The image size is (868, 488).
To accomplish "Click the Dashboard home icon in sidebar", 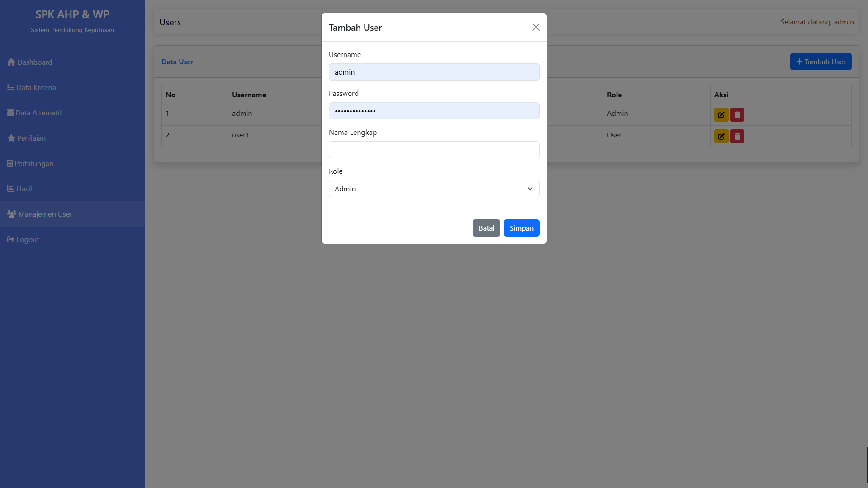I will pos(11,62).
